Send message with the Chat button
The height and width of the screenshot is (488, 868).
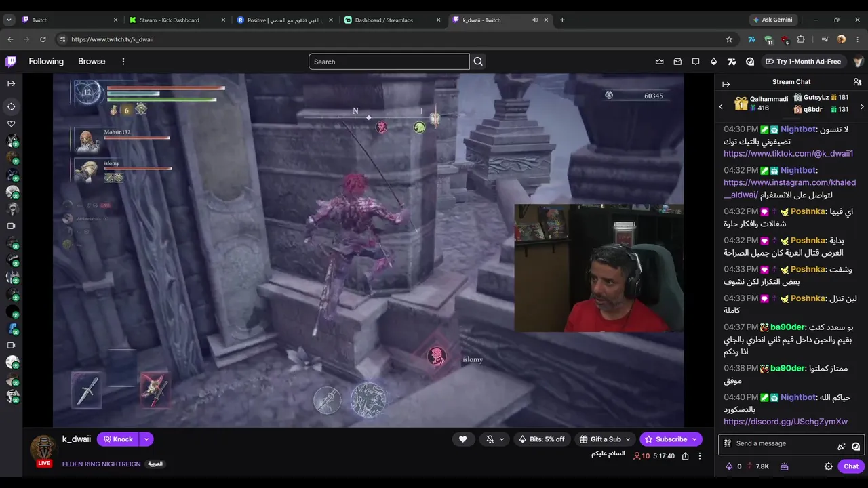(851, 466)
